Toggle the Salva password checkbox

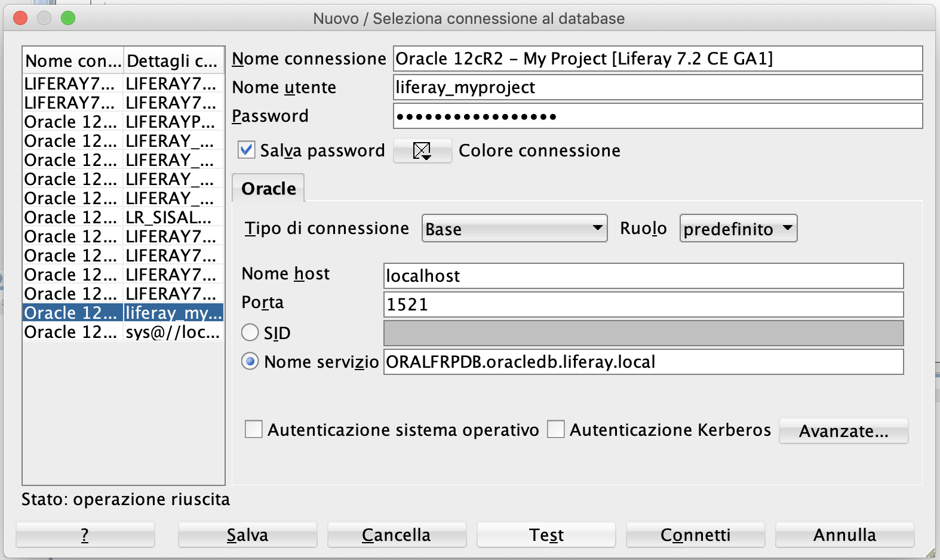(x=246, y=150)
